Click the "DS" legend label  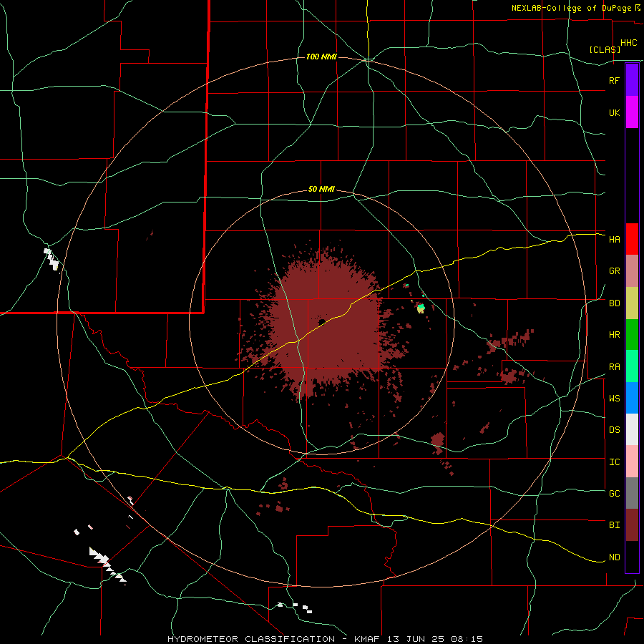pos(615,430)
